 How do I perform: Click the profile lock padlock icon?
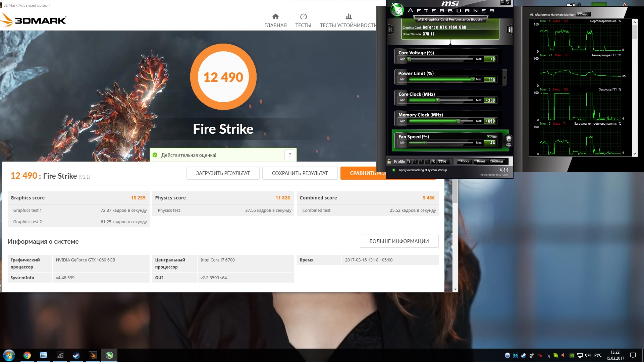[x=389, y=161]
